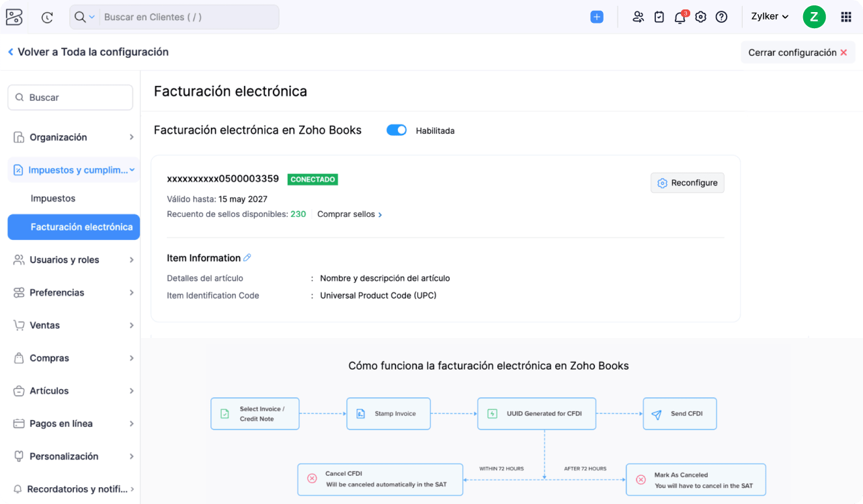The height and width of the screenshot is (504, 863).
Task: Open recent history via the clock icon
Action: point(46,16)
